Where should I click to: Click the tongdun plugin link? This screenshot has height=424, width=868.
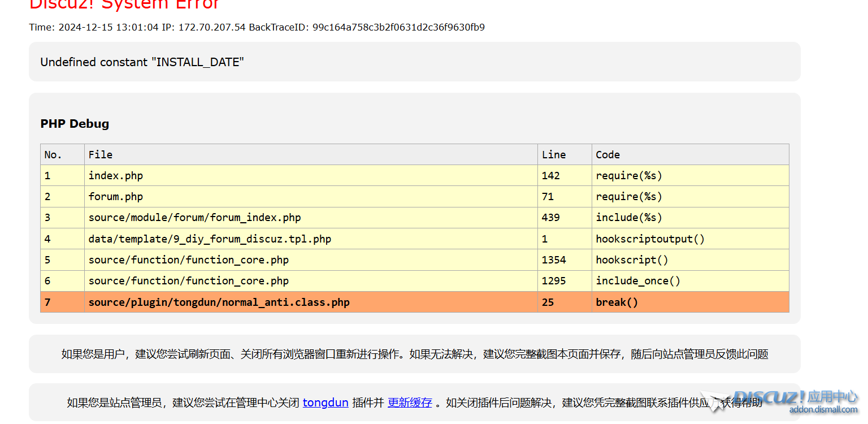click(325, 403)
